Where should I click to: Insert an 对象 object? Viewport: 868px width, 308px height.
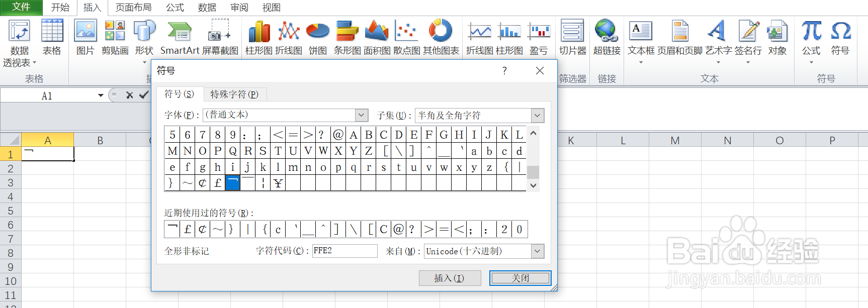coord(777,31)
